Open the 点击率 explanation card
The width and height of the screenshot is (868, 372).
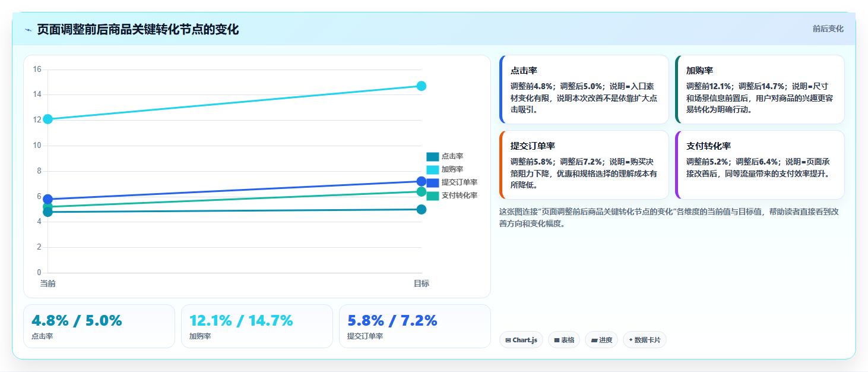pos(584,90)
